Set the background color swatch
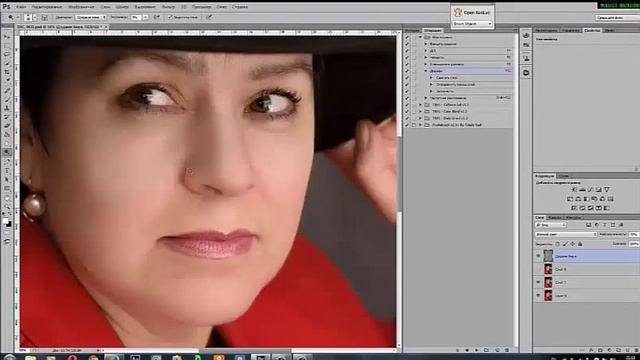640x360 pixels. (9, 224)
